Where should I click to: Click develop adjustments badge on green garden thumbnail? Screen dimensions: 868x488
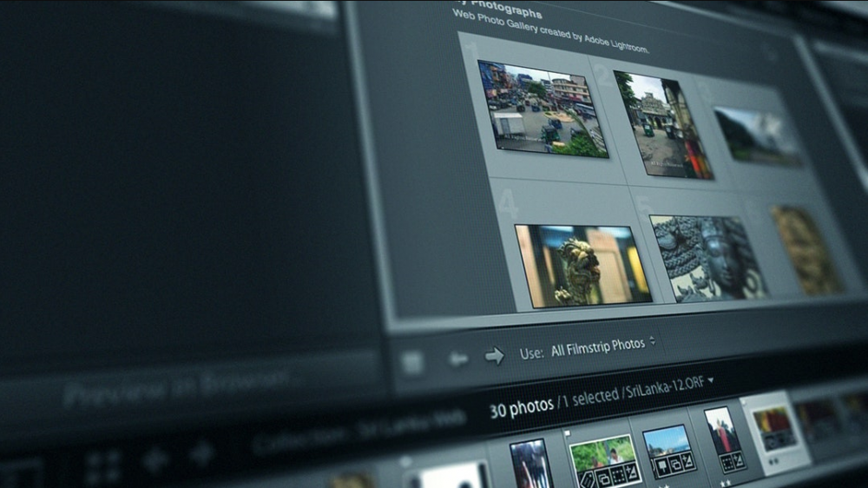click(x=632, y=472)
